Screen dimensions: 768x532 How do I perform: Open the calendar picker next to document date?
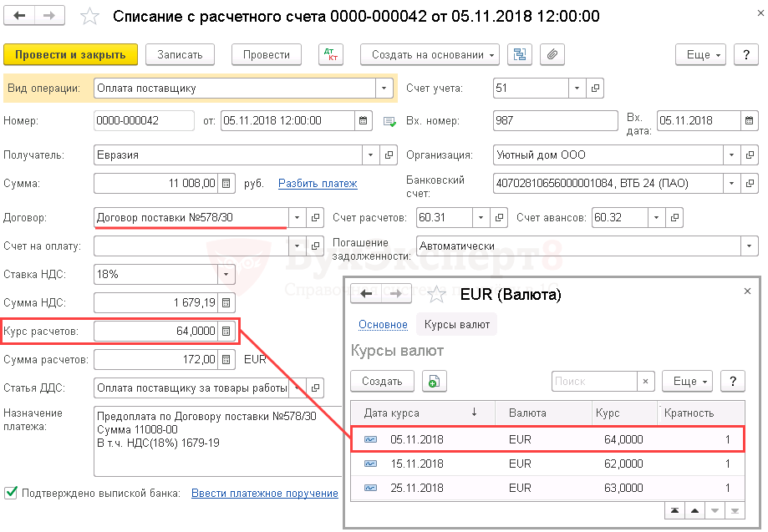(x=364, y=121)
